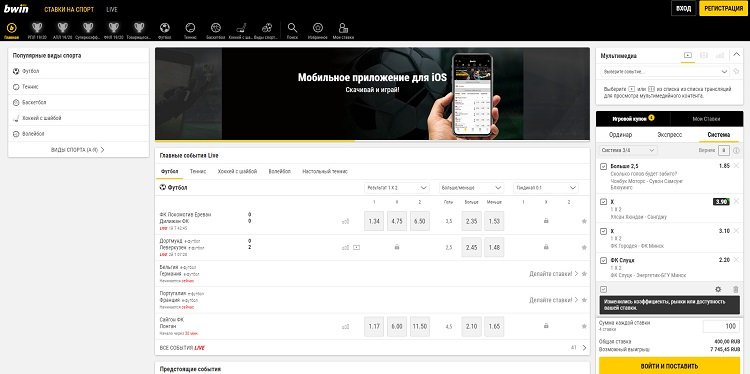Pin the Мультимедиа panel
The image size is (750, 374).
[x=736, y=71]
